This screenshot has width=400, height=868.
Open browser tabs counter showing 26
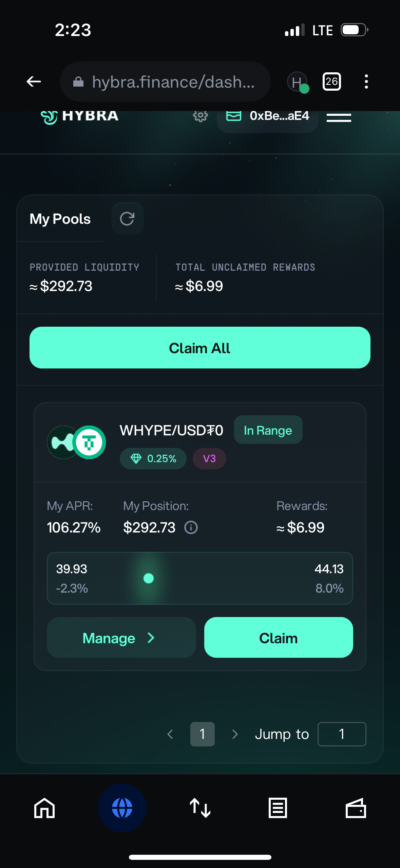331,82
